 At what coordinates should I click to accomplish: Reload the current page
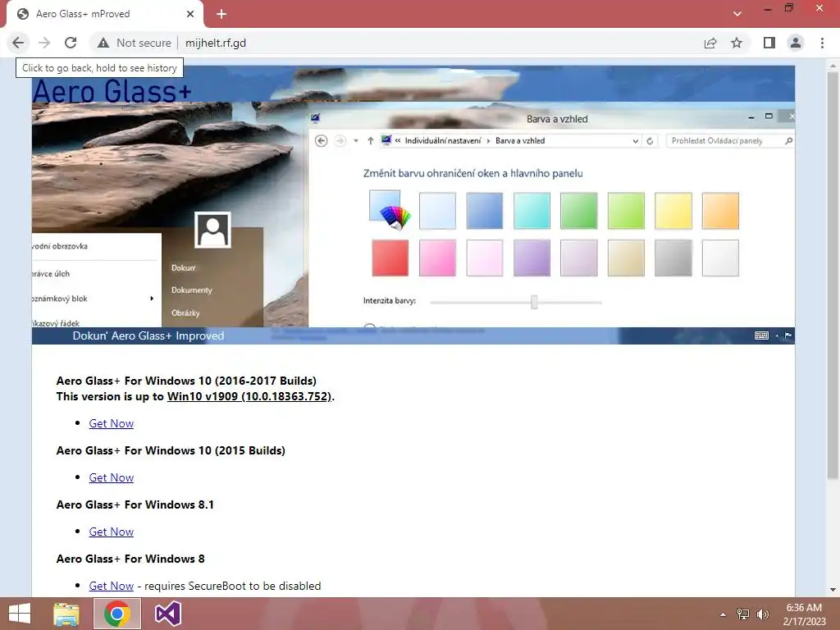click(x=71, y=43)
